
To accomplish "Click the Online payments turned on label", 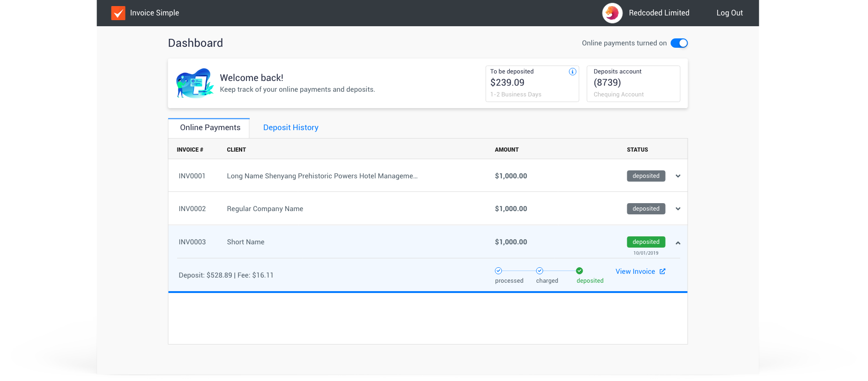I will tap(624, 43).
